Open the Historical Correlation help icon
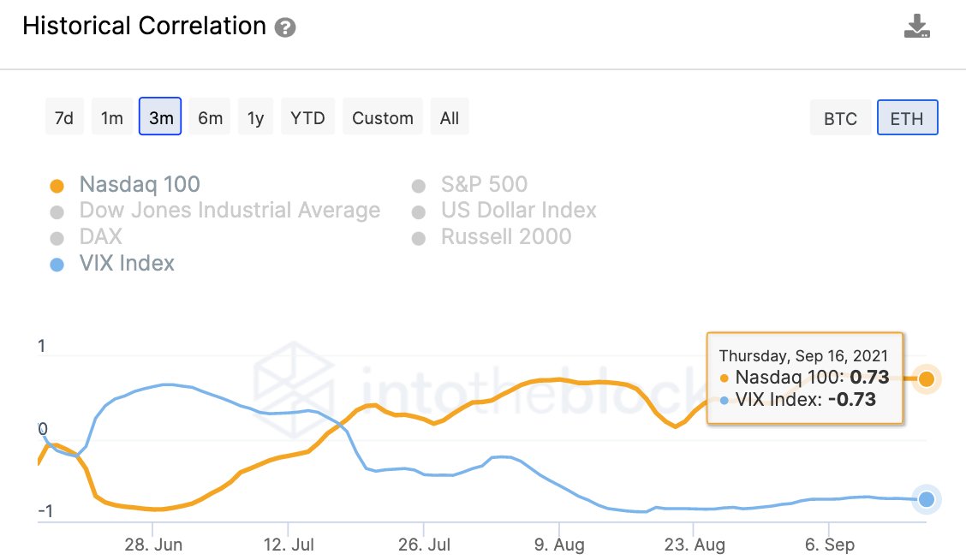 285,27
